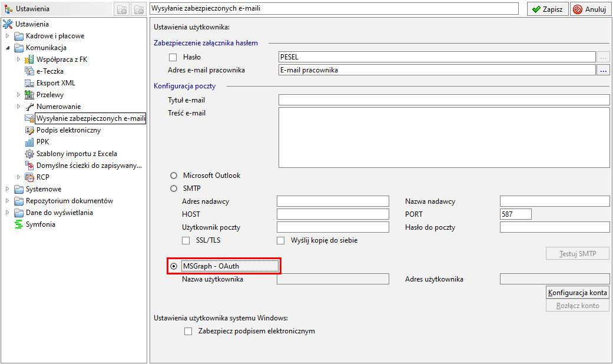
Task: Click the green Symfonia icon
Action: click(x=19, y=224)
